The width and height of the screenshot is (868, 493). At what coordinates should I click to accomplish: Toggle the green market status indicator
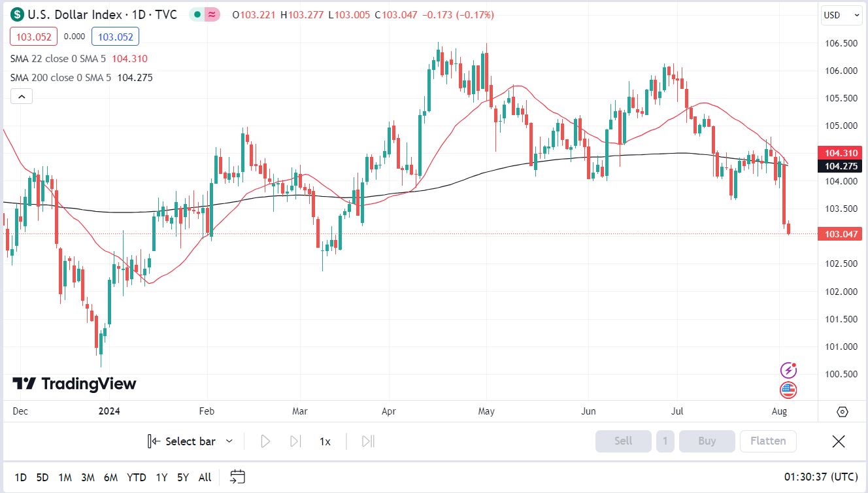pos(197,14)
